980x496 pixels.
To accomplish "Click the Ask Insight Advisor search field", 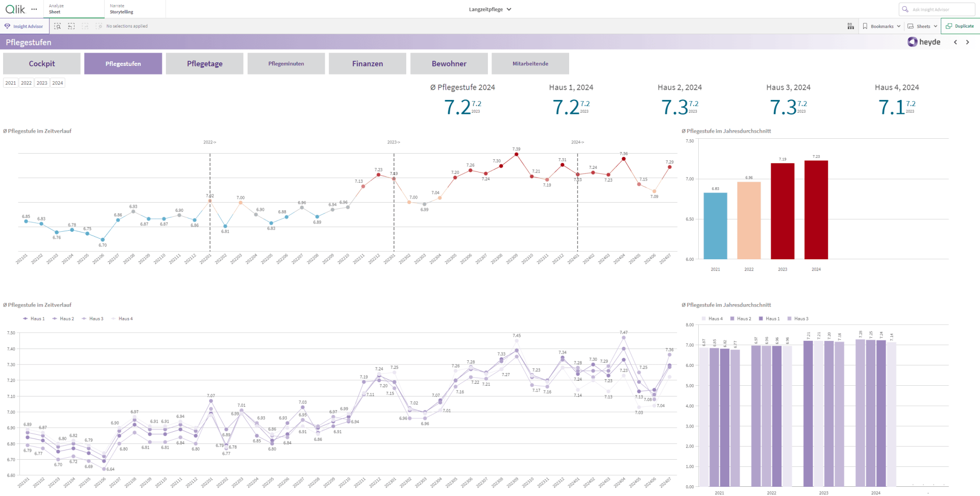I will [937, 9].
